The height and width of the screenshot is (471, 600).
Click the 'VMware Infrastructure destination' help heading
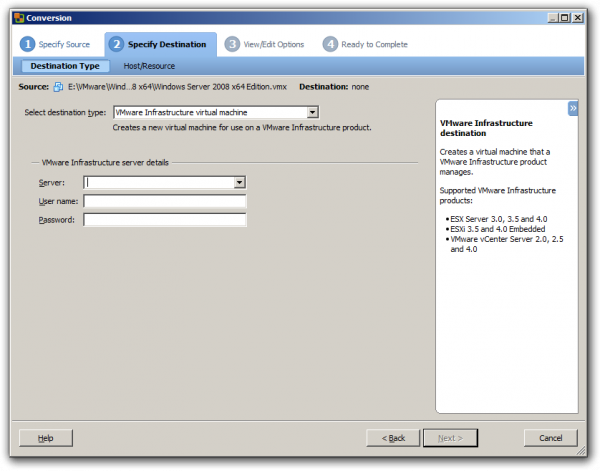(486, 128)
